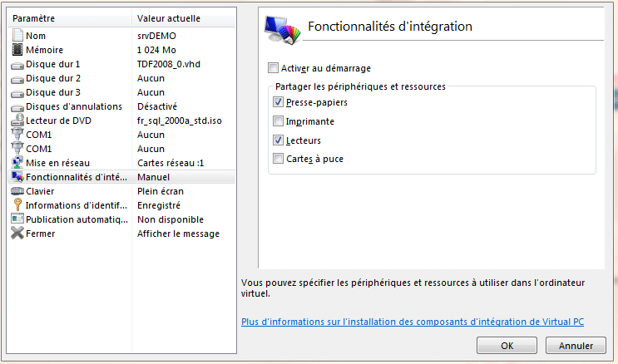The width and height of the screenshot is (618, 364).
Task: Click the Mise en réseau network icon
Action: (17, 162)
